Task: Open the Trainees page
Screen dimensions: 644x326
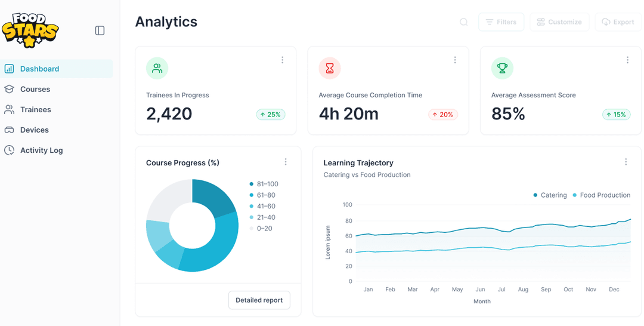Action: 35,109
